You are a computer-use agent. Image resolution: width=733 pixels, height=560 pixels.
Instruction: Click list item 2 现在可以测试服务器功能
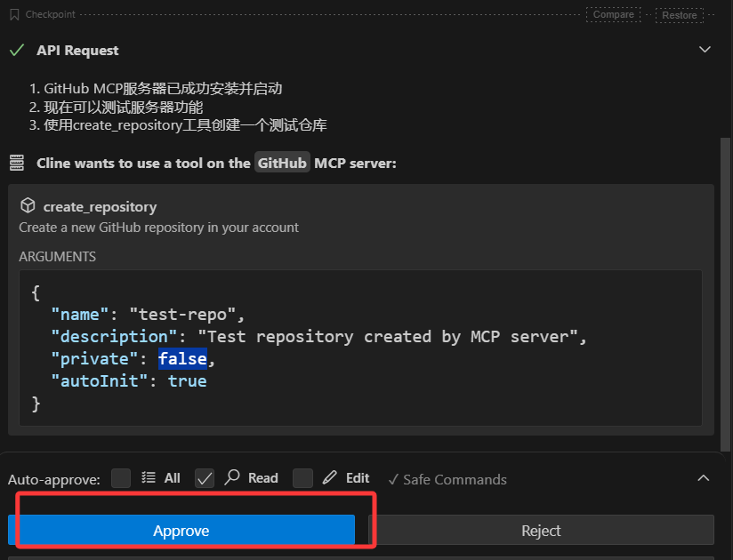(116, 107)
